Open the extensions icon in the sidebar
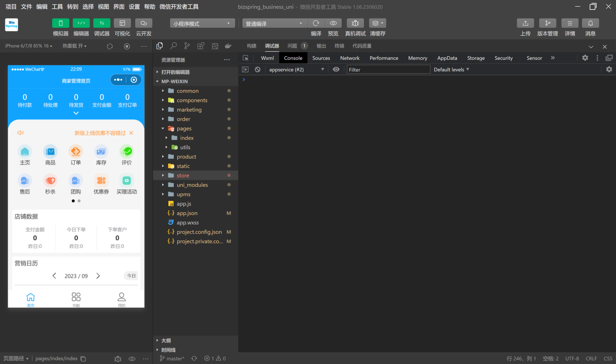 201,46
